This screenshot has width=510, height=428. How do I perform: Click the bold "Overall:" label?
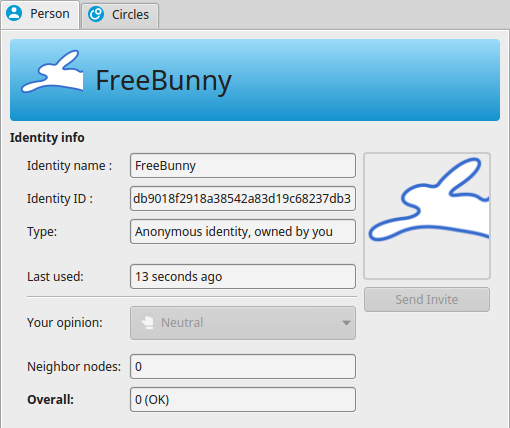(x=50, y=399)
